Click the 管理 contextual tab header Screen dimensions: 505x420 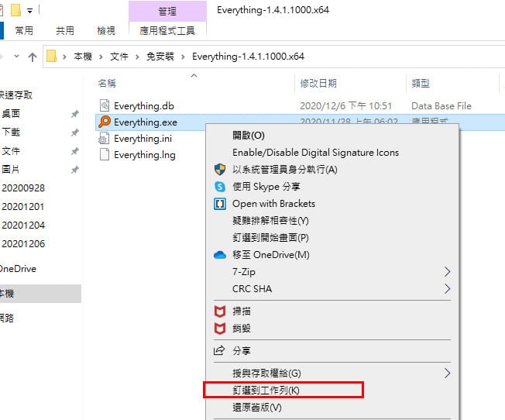(x=167, y=12)
